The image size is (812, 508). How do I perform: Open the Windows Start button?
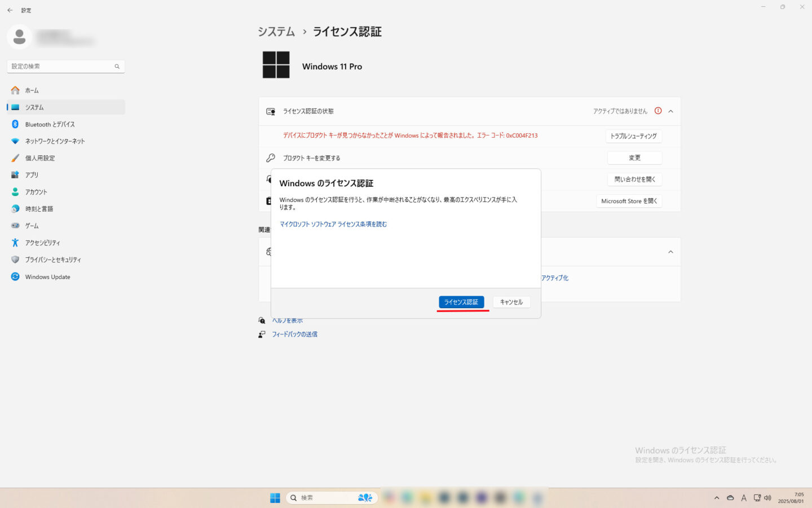(x=275, y=497)
